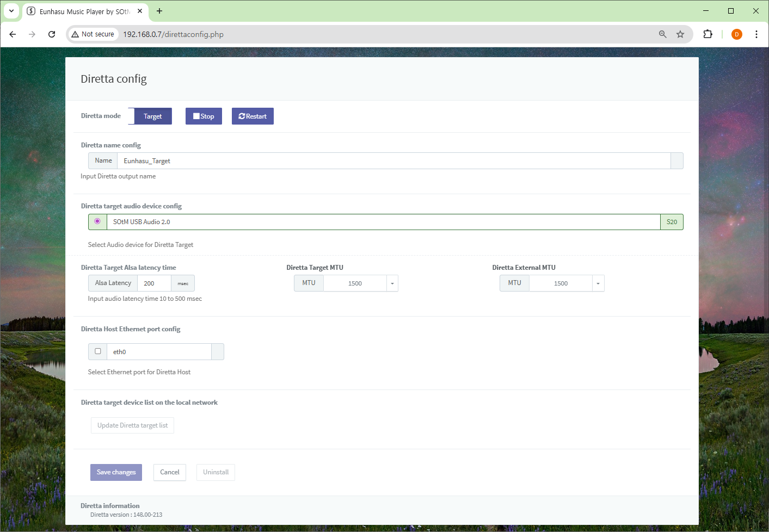769x532 pixels.
Task: Expand the Diretta External MTU dropdown
Action: click(598, 283)
